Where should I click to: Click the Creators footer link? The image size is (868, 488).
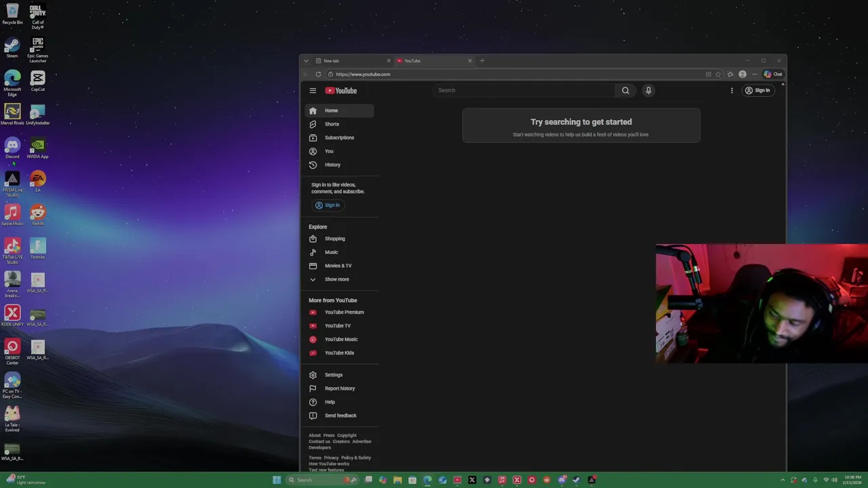(x=341, y=442)
